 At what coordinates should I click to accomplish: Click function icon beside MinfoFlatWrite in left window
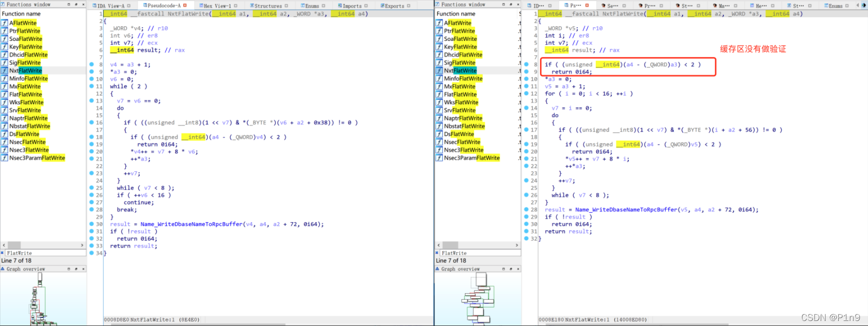(5, 79)
